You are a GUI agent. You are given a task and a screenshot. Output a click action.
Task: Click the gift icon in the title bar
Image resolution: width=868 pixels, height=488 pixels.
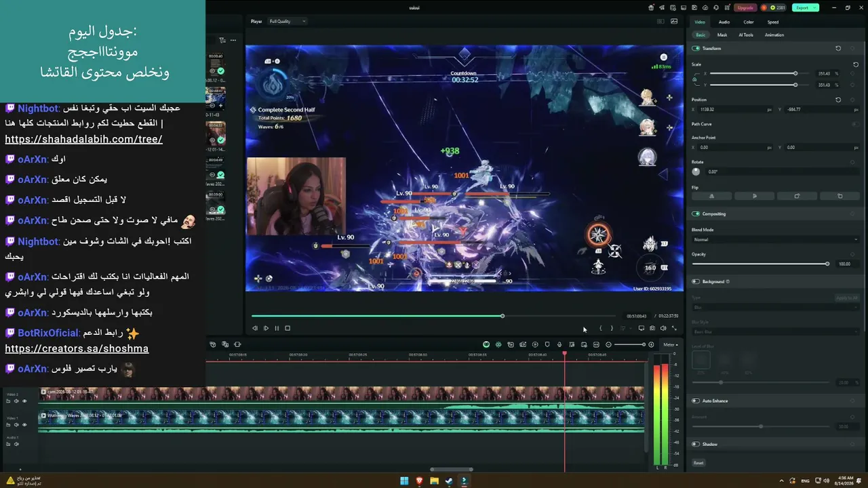[x=651, y=7]
